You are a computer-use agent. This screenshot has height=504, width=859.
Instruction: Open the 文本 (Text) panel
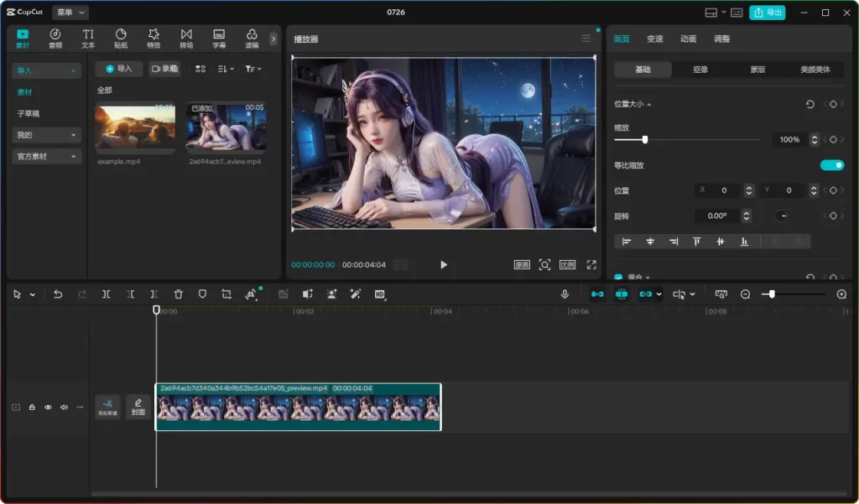pyautogui.click(x=88, y=39)
